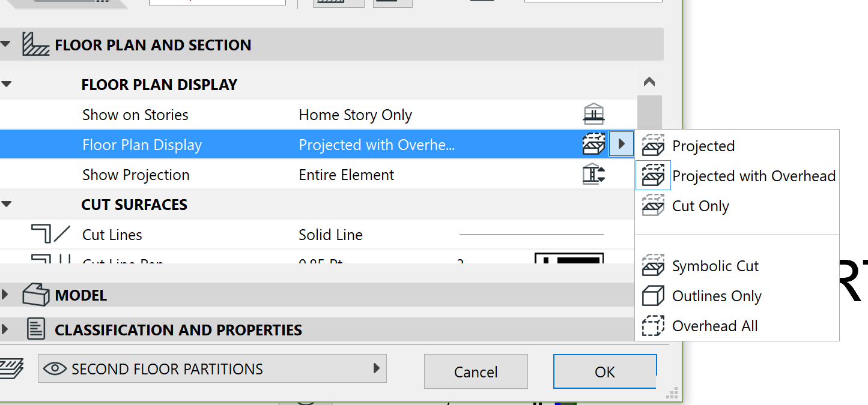This screenshot has width=868, height=405.
Task: Open the Second Floor Partitions layer dropdown
Action: pos(212,368)
